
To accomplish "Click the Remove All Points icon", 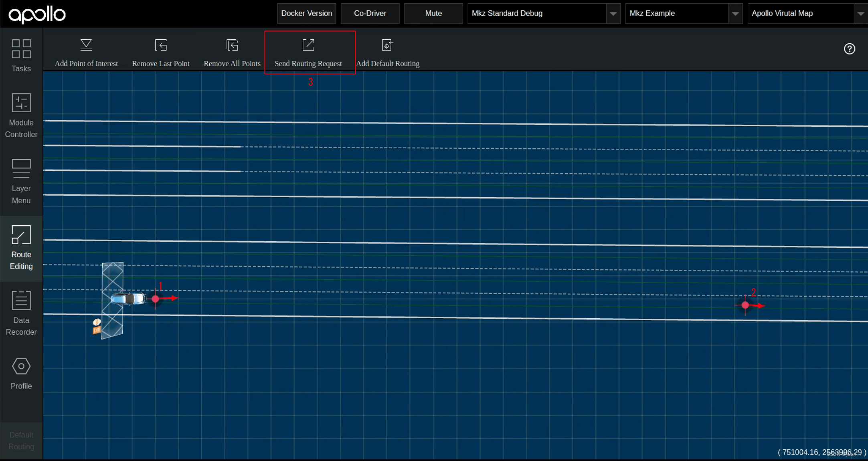I will 232,45.
